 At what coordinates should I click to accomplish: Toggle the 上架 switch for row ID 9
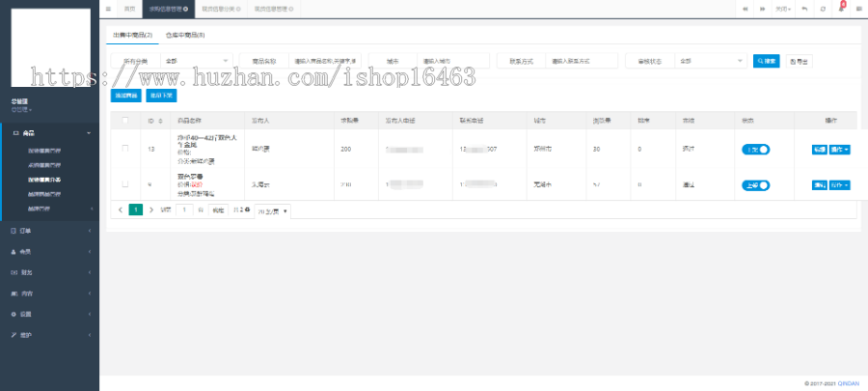[x=755, y=185]
